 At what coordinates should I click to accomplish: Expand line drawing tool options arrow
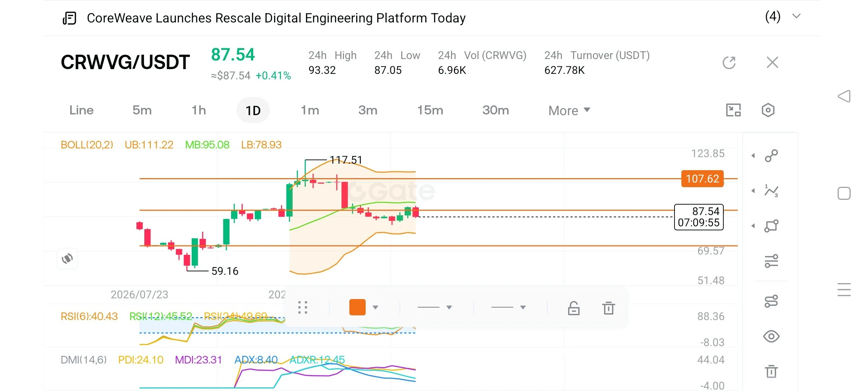[753, 156]
